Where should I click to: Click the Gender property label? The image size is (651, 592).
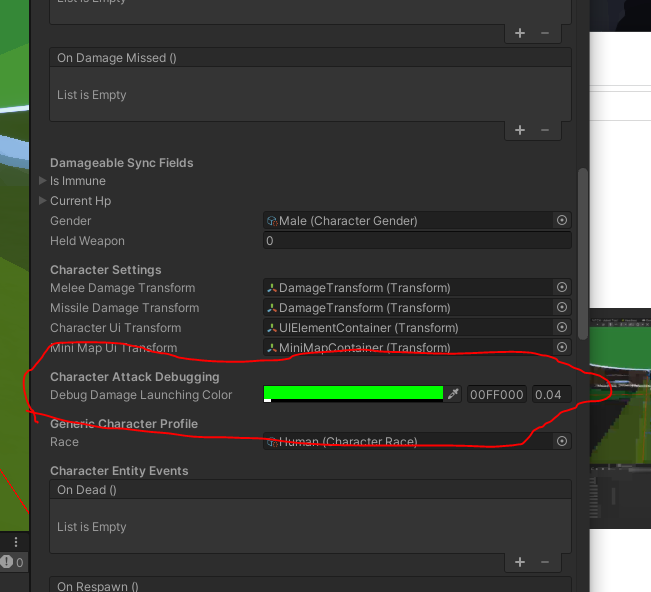tap(71, 221)
